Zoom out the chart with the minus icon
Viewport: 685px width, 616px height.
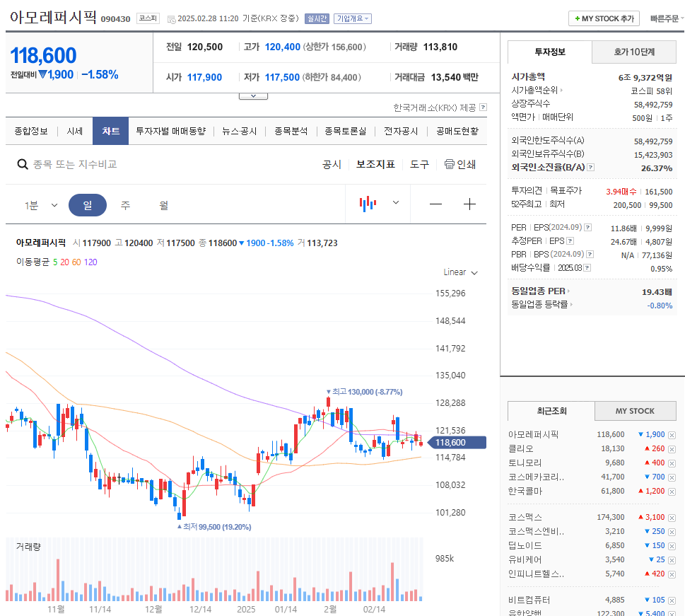tap(434, 203)
